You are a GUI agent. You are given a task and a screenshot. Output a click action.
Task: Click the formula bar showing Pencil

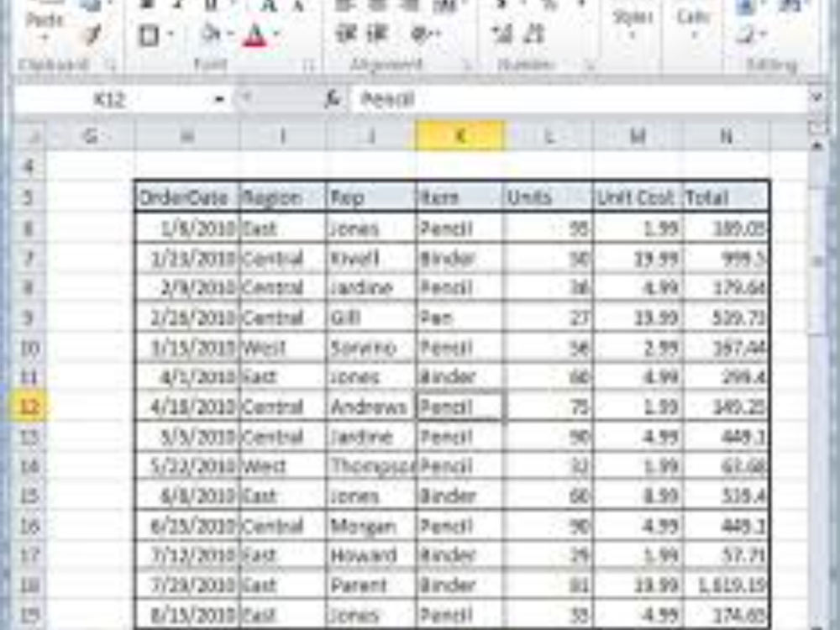coord(580,99)
